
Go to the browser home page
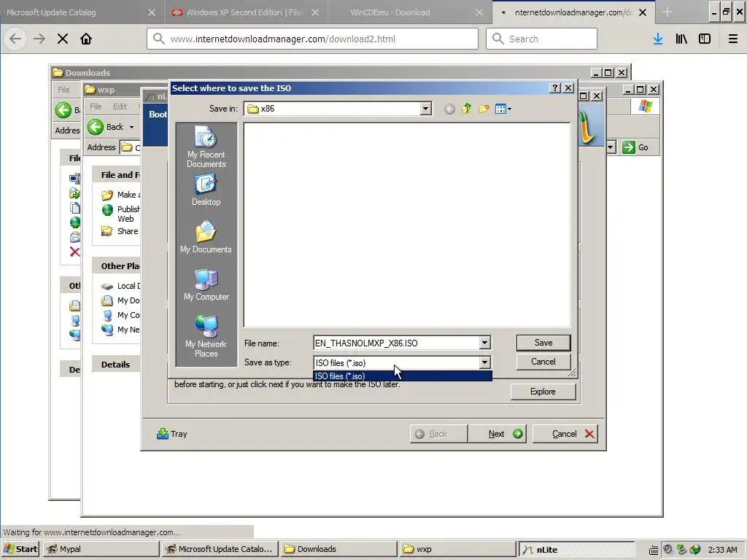tap(86, 39)
